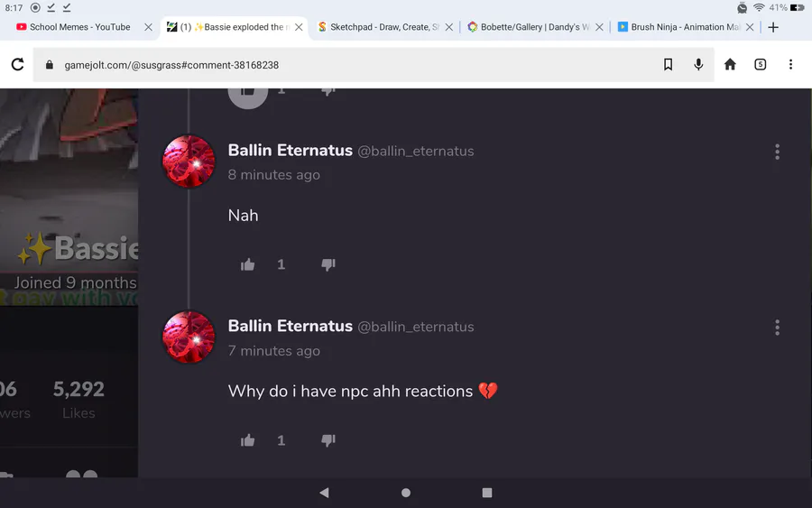Dislike the "npc ahh reactions" comment

coord(328,440)
